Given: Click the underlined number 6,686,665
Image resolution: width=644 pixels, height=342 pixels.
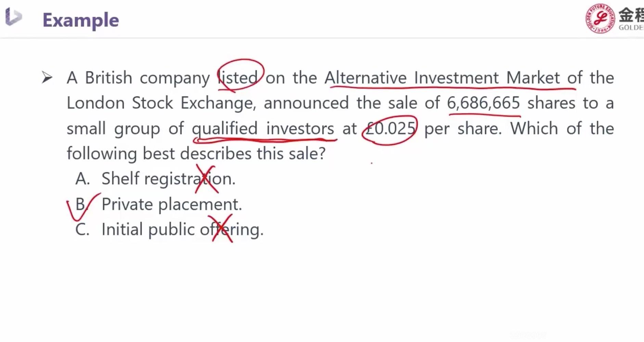Looking at the screenshot, I should (483, 103).
